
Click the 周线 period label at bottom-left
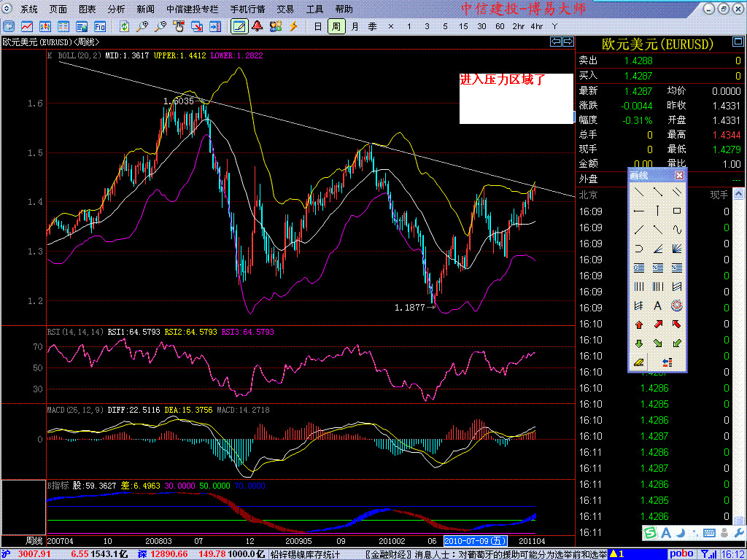point(34,541)
